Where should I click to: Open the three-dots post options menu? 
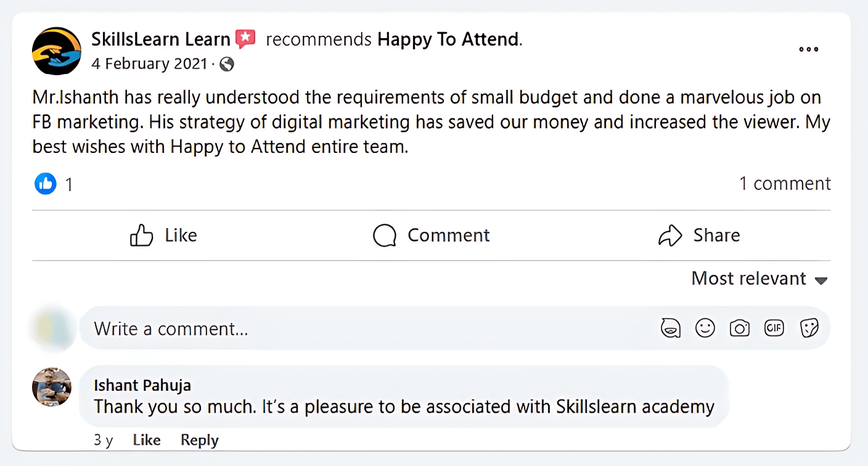[x=808, y=50]
